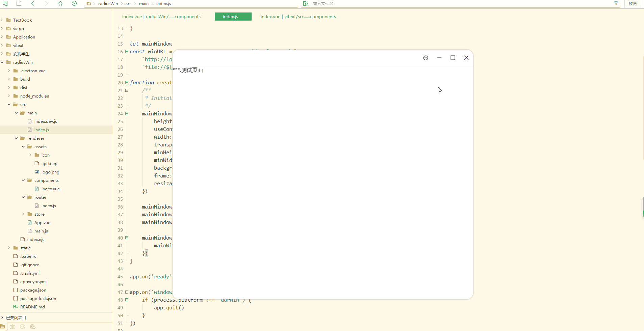This screenshot has width=644, height=331.
Task: Click the emoji icon in popup window
Action: click(x=426, y=58)
